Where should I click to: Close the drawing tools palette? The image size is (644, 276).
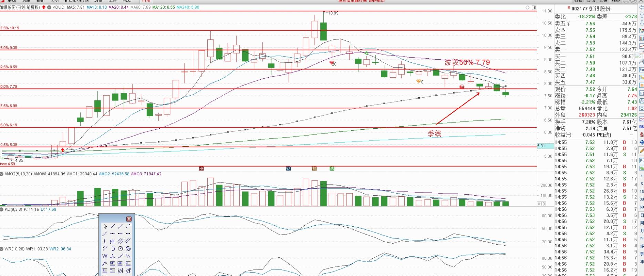pos(129,219)
